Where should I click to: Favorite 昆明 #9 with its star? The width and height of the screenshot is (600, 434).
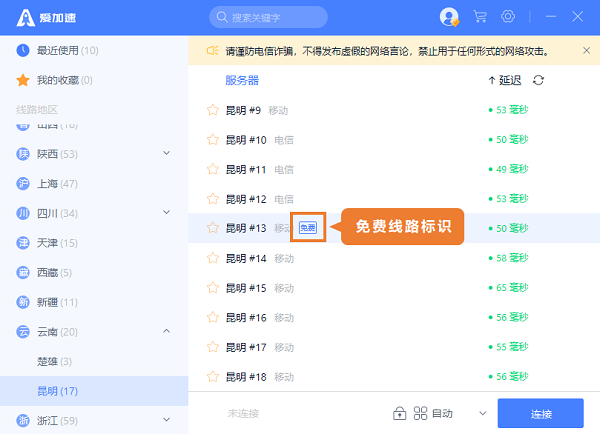(x=212, y=110)
